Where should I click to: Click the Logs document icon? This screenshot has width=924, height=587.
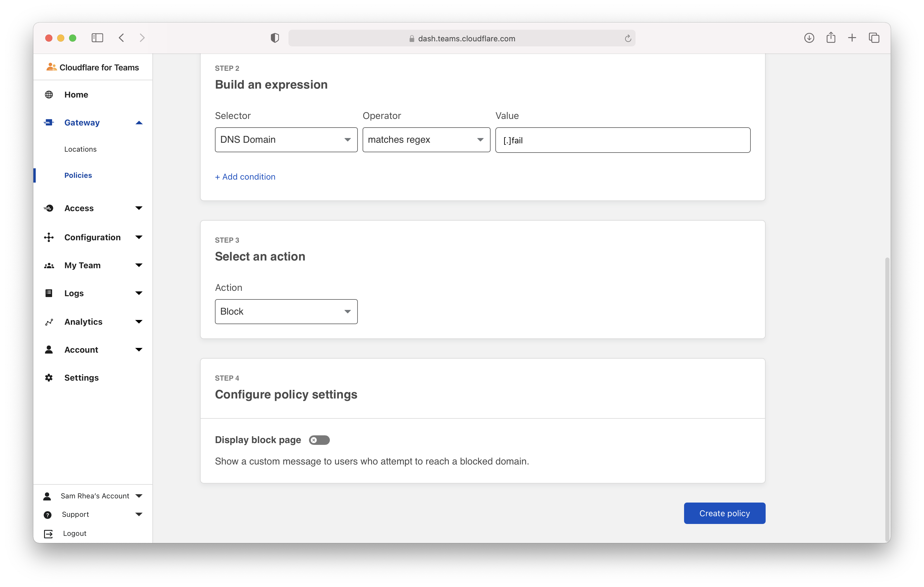pos(49,293)
